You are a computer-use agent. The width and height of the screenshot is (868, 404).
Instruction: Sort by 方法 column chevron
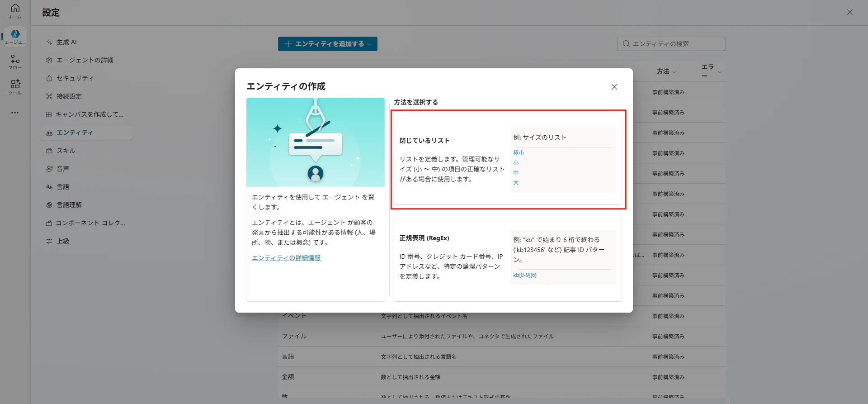coord(674,72)
